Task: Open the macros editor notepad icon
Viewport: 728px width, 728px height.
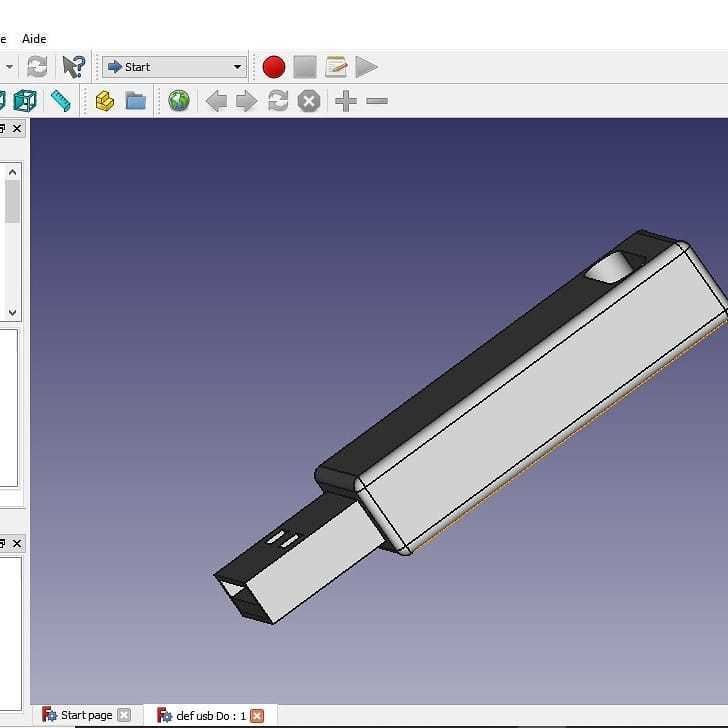Action: click(336, 67)
